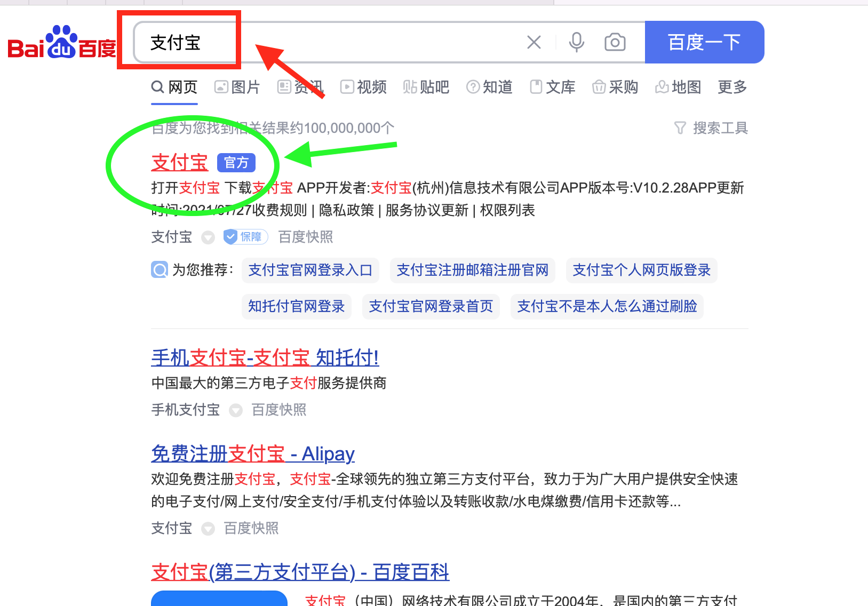Expand dropdown arrow beside first 支付宝 source
The image size is (868, 606).
[x=208, y=237]
